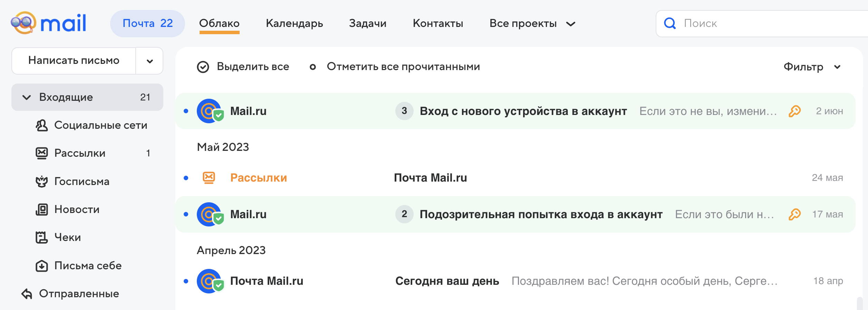Screen dimensions: 868x310
Task: Click Отметить все прочитанными
Action: (x=403, y=67)
